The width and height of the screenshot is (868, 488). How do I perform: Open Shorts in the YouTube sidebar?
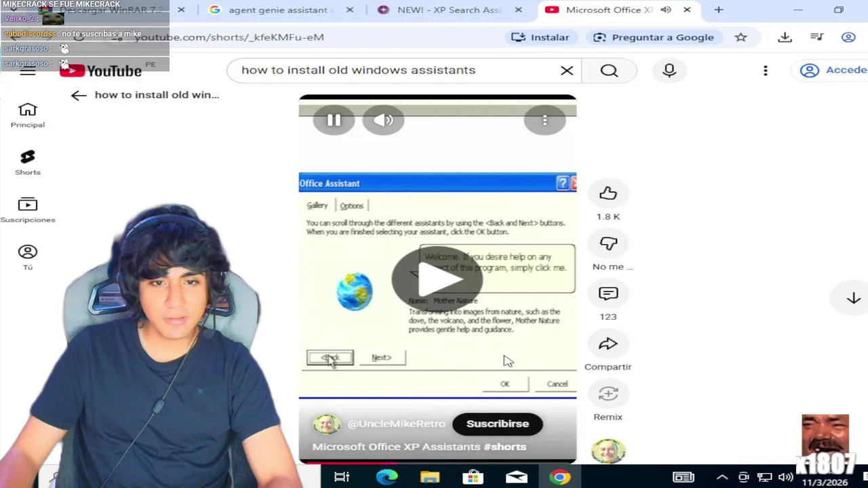click(x=28, y=163)
